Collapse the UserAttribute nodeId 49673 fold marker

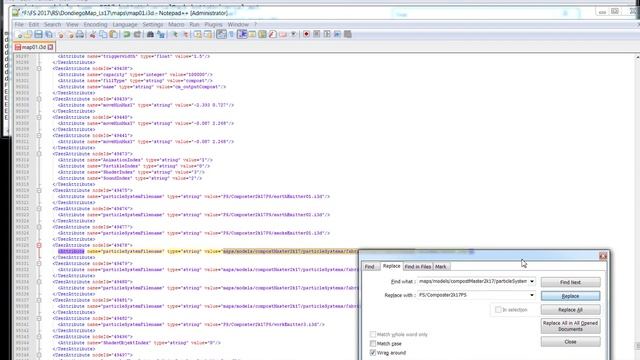[x=39, y=154]
